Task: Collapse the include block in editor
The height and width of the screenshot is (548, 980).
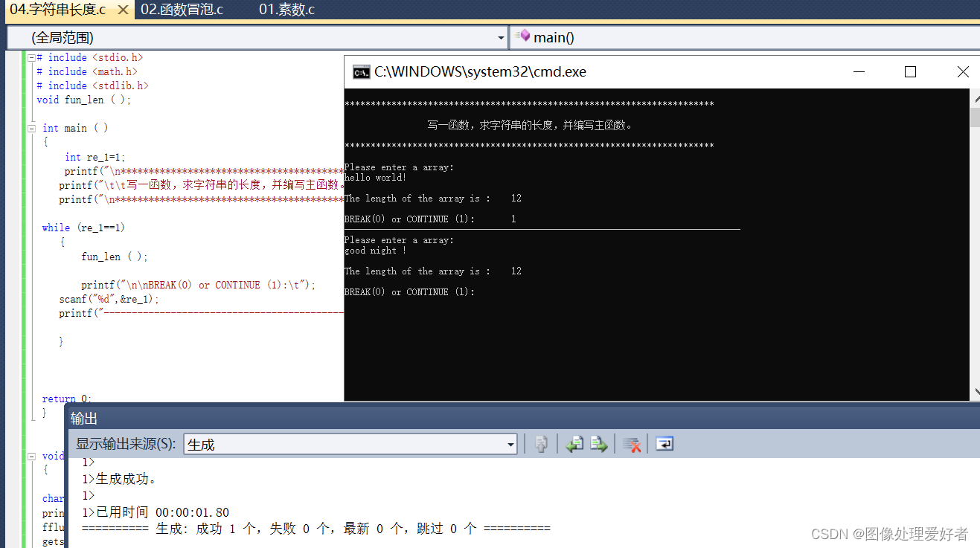Action: tap(31, 57)
